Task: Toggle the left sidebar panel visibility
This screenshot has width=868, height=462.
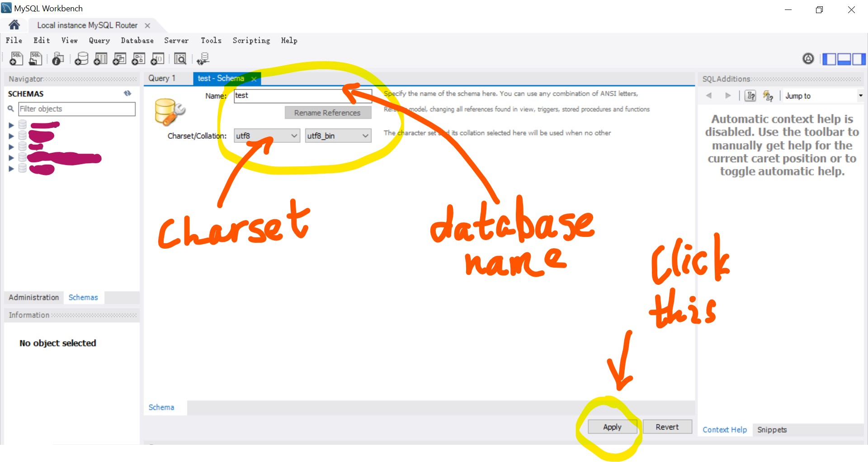Action: coord(829,59)
